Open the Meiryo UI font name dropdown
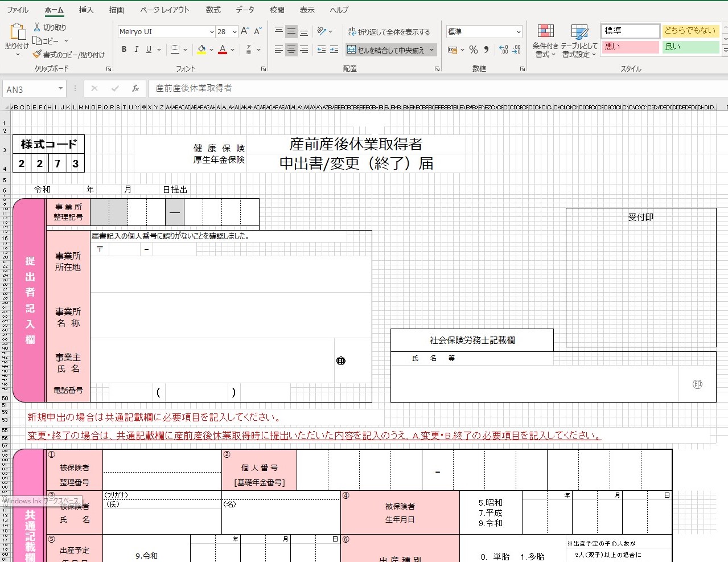Image resolution: width=728 pixels, height=562 pixels. point(212,32)
